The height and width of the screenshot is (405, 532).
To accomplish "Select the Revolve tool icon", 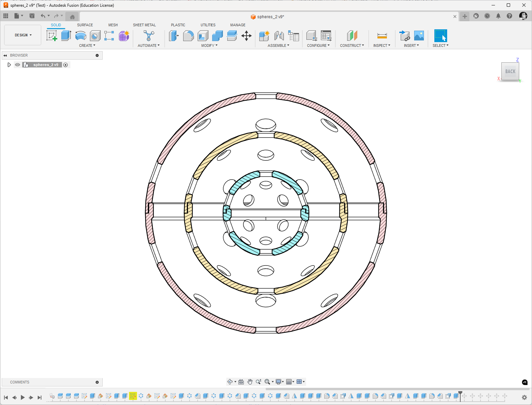I will [x=80, y=36].
